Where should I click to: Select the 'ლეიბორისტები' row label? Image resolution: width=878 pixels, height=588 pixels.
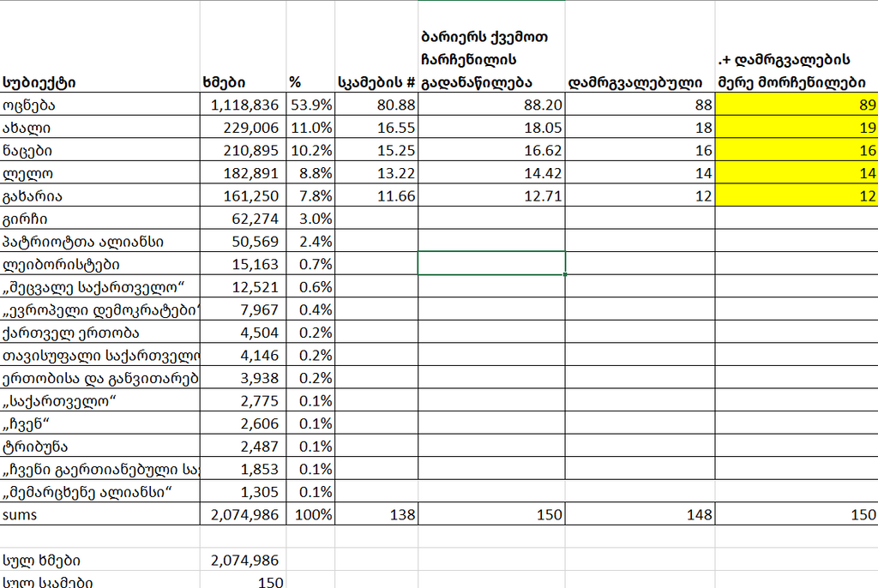pos(99,264)
